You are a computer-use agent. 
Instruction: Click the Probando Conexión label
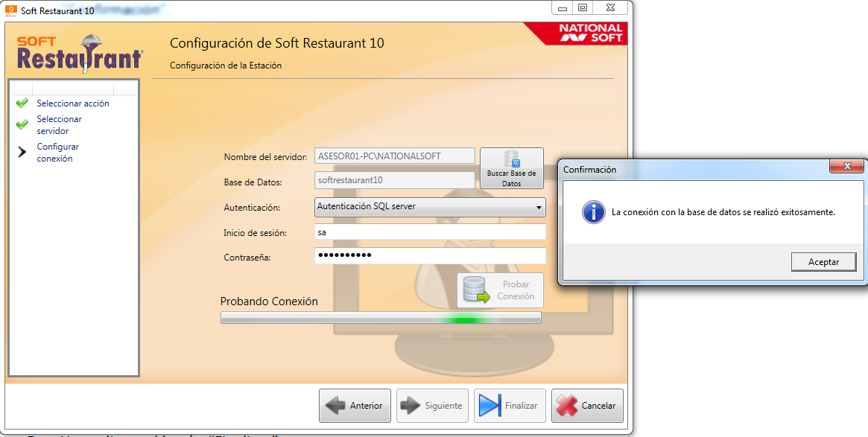[x=269, y=302]
